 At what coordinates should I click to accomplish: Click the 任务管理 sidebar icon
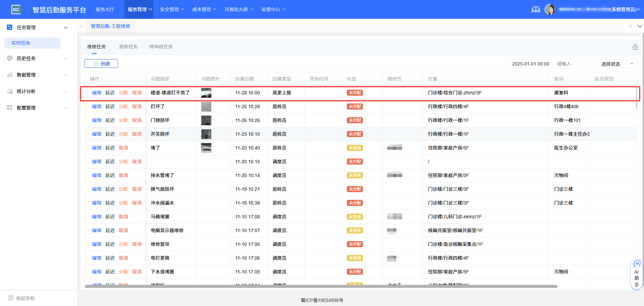(x=9, y=27)
